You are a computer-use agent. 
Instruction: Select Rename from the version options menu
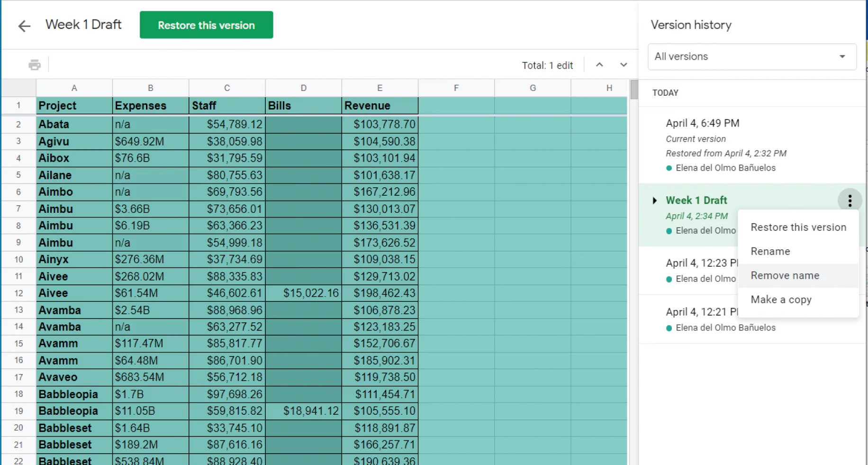pyautogui.click(x=770, y=251)
